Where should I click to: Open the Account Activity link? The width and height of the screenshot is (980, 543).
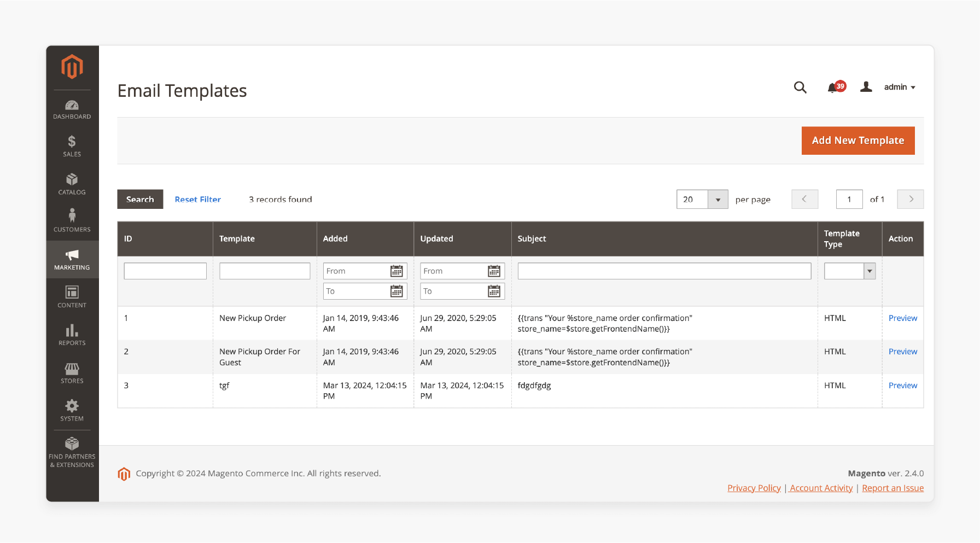click(821, 488)
